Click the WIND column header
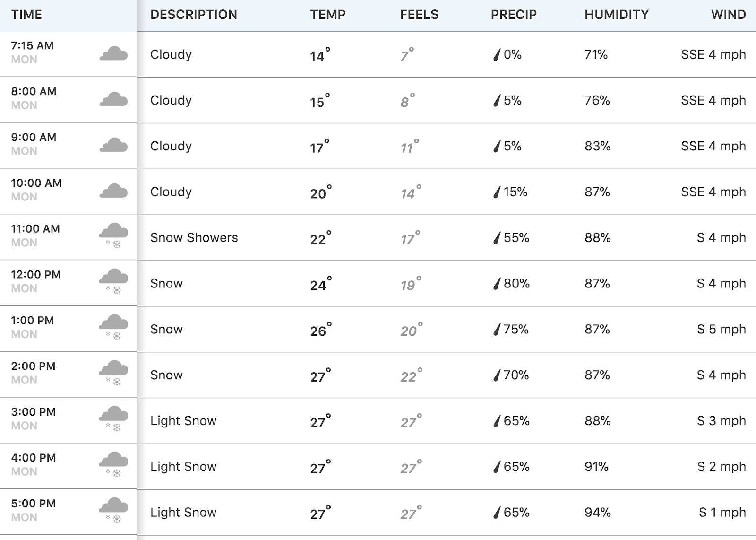The height and width of the screenshot is (540, 756). [729, 15]
